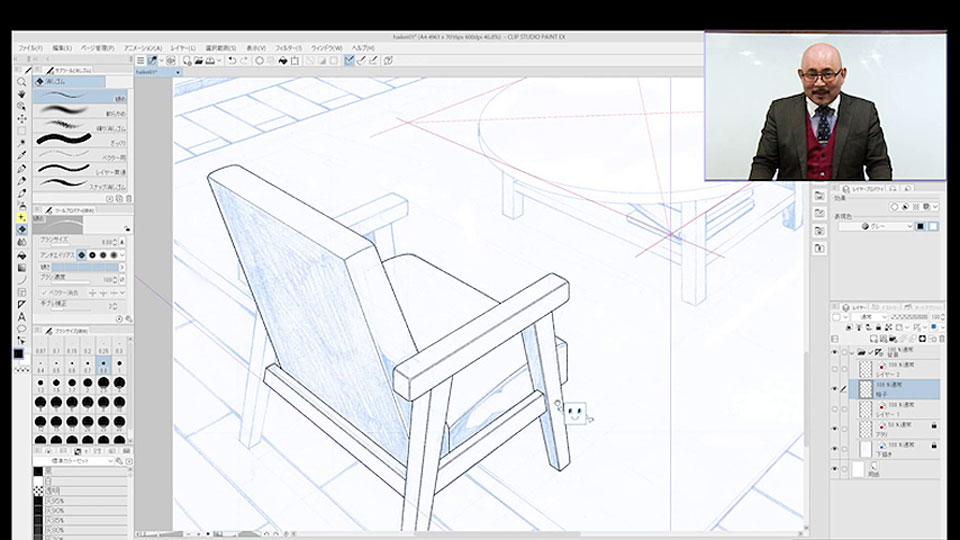
Task: Click New document icon in command bar
Action: click(187, 61)
